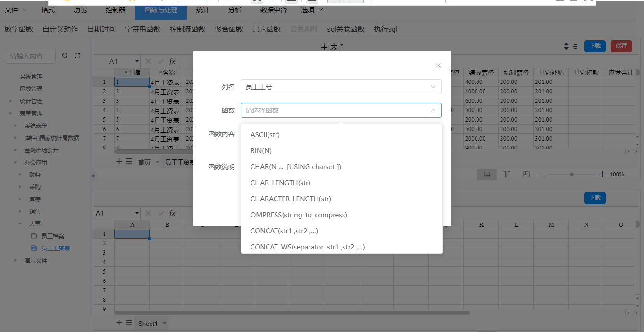The image size is (644, 332).
Task: Close the function dialog with the X icon
Action: [x=438, y=66]
